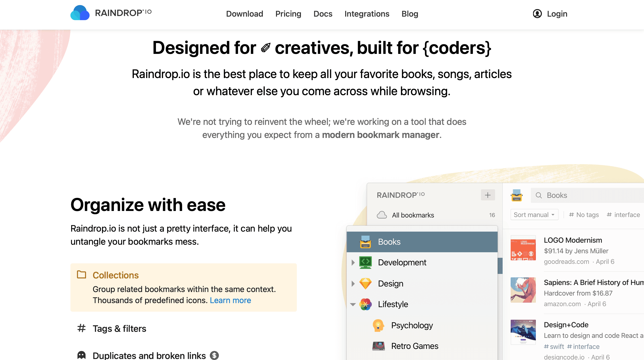Click the typewriter icon in Books row
The image size is (644, 360).
coord(366,242)
